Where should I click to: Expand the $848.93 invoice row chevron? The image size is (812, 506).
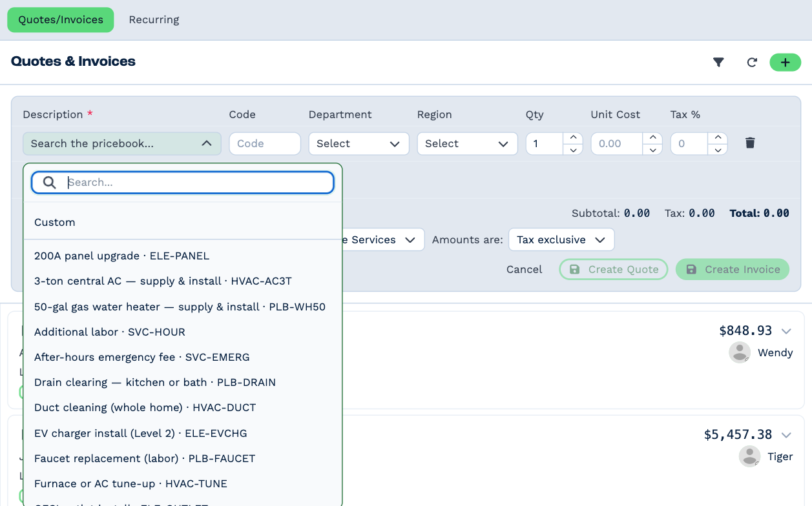(x=786, y=331)
